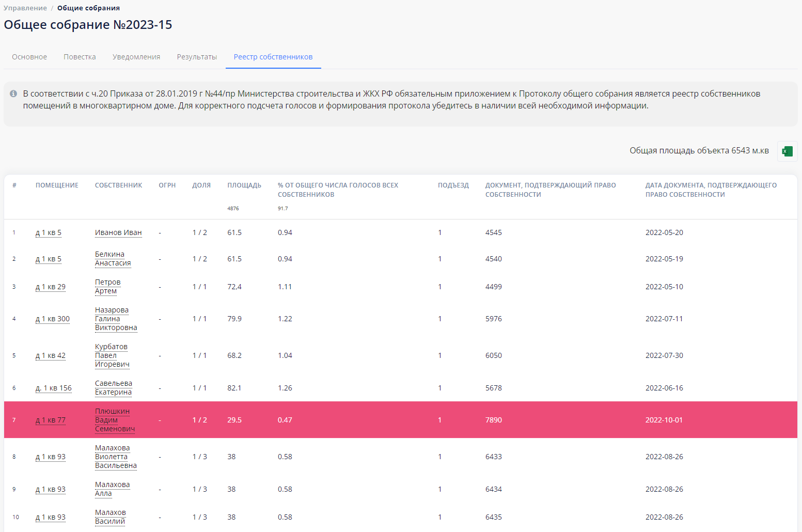Image resolution: width=802 pixels, height=532 pixels.
Task: Click date 2022-05-20
Action: 664,232
